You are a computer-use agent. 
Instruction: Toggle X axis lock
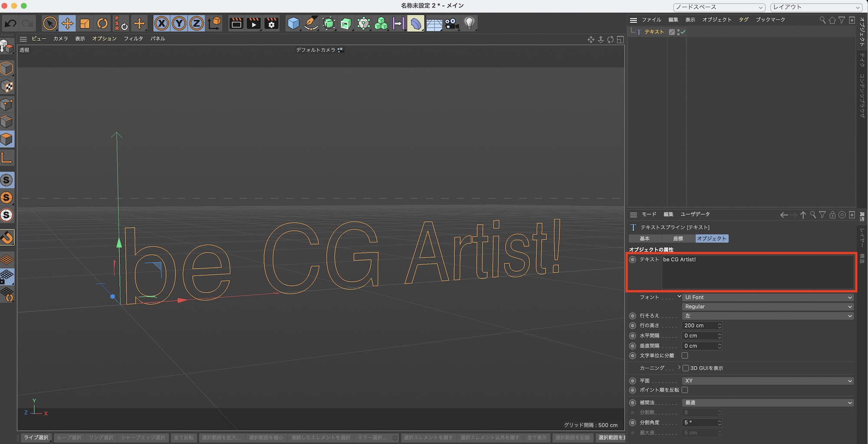[x=161, y=23]
